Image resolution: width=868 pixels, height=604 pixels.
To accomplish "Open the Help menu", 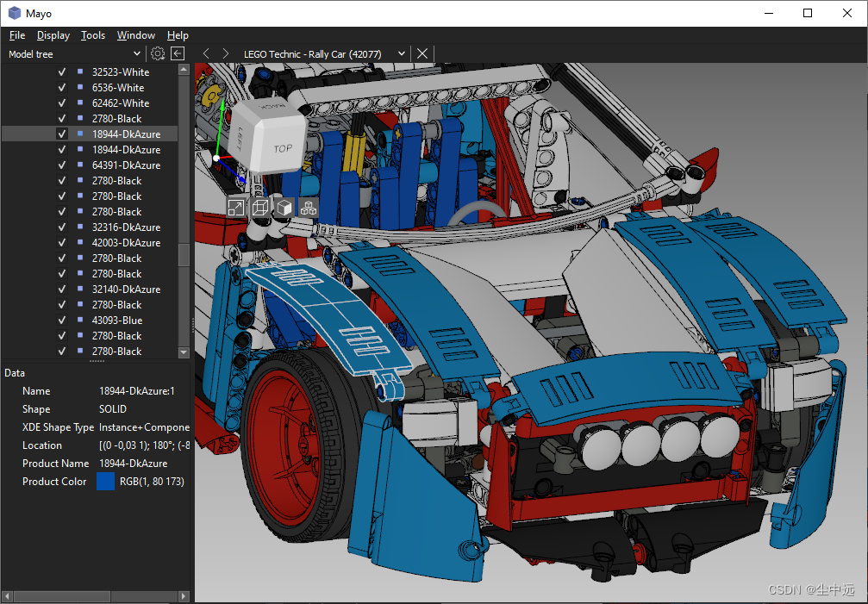I will (x=178, y=34).
